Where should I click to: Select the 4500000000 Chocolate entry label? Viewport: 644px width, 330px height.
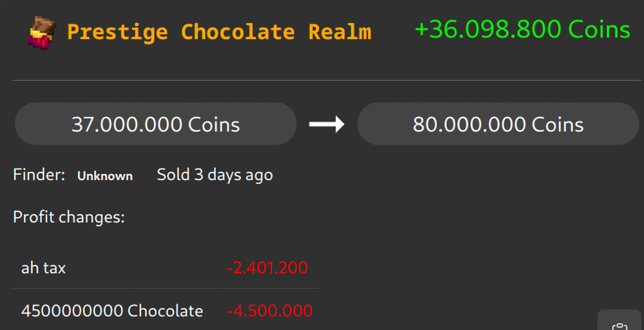tap(112, 311)
